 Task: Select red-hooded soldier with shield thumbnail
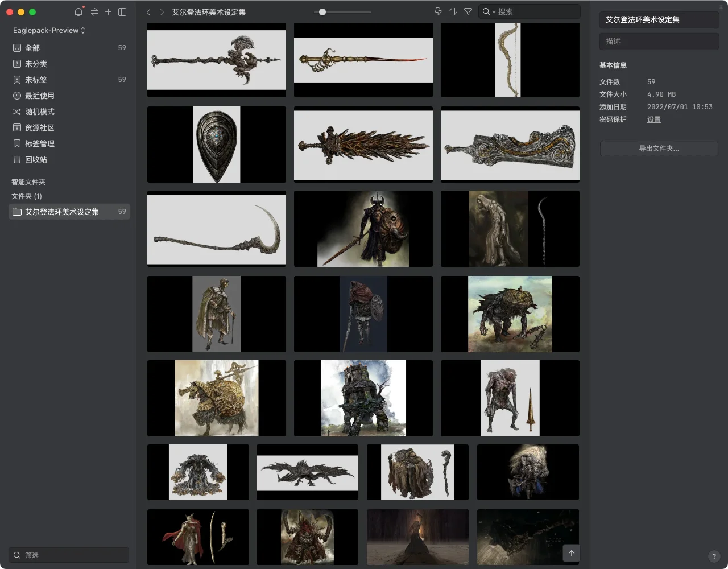tap(363, 314)
